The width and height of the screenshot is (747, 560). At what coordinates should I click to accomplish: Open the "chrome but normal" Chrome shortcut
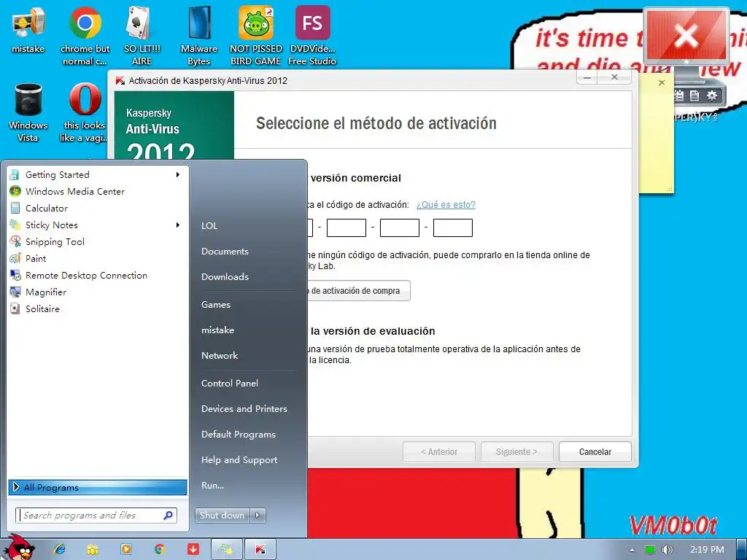85,36
